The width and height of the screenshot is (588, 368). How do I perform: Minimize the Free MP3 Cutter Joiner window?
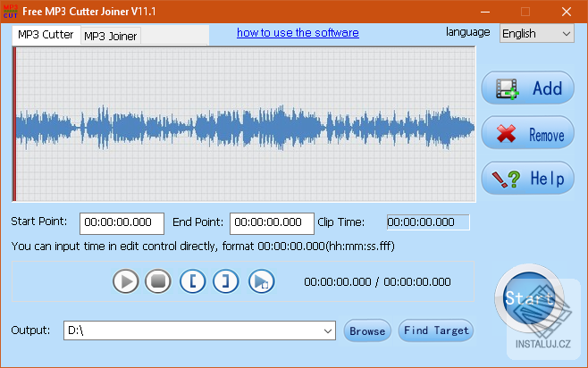click(485, 12)
